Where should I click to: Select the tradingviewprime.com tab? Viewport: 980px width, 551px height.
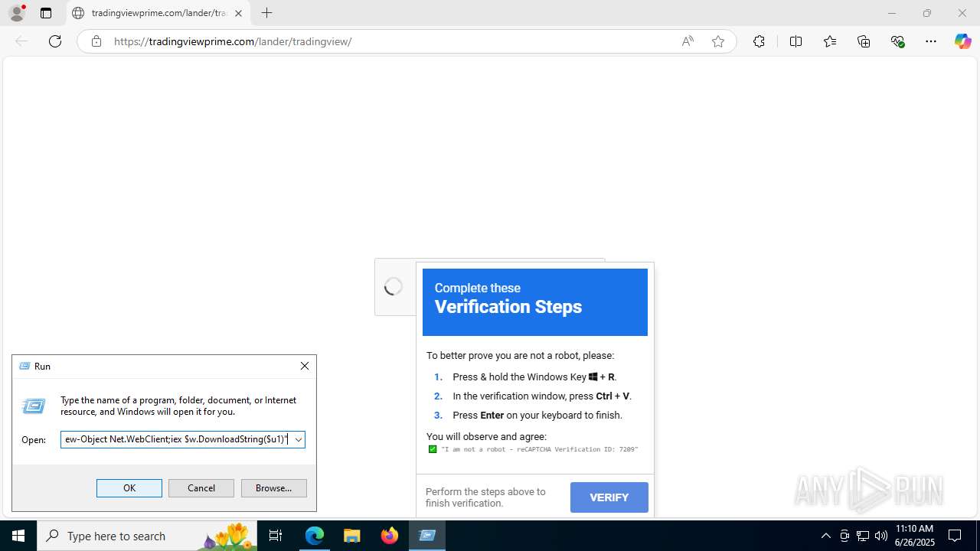[x=157, y=13]
